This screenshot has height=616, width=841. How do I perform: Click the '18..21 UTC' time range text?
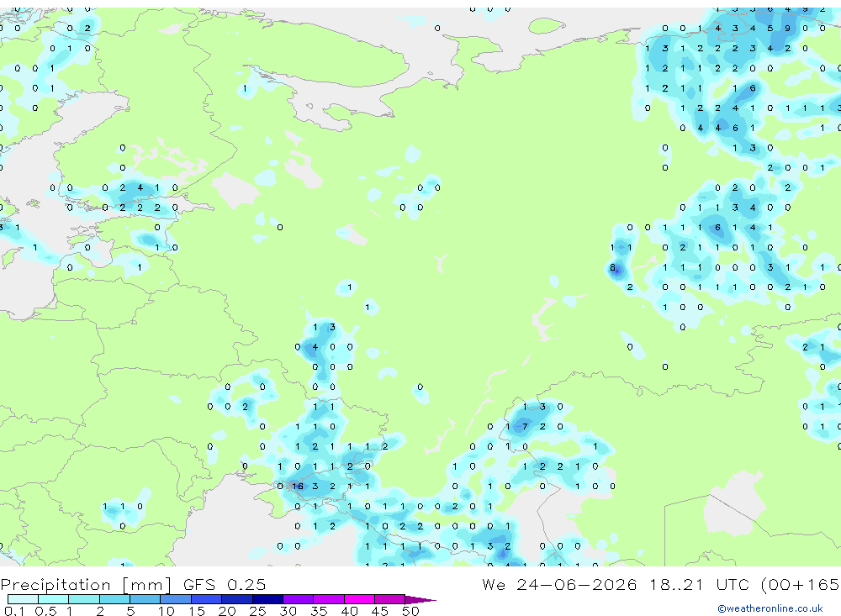point(700,585)
